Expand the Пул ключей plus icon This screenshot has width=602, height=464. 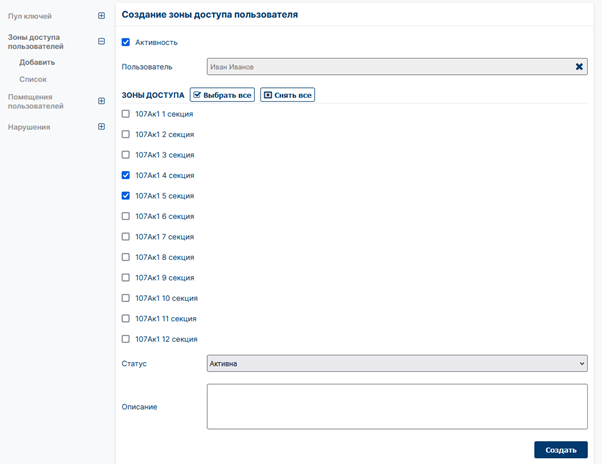tap(101, 16)
